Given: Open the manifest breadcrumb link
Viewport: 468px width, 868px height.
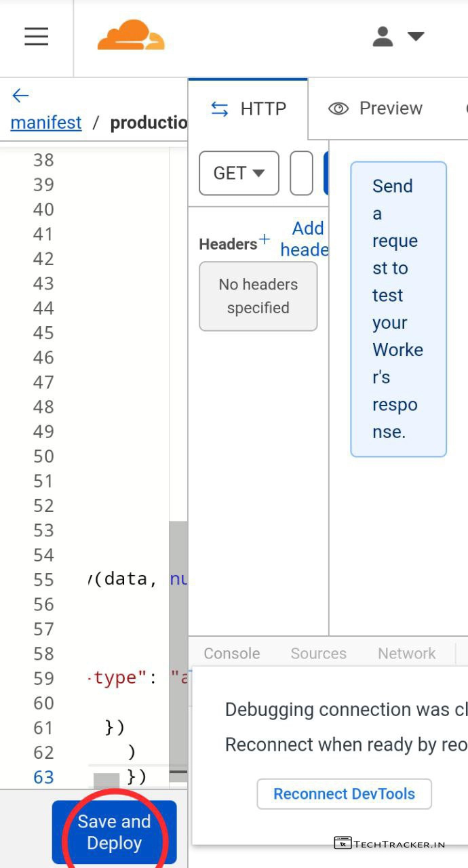Looking at the screenshot, I should (x=46, y=123).
